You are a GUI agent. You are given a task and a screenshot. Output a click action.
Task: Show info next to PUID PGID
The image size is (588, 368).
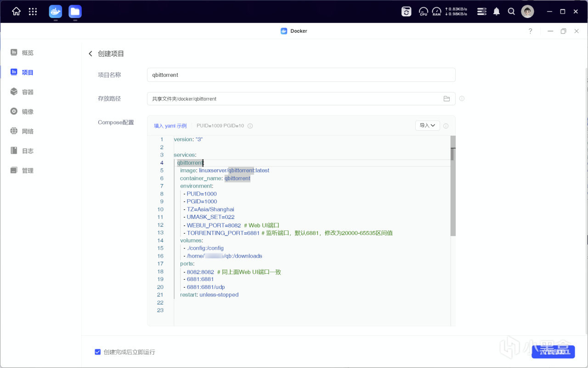(250, 126)
